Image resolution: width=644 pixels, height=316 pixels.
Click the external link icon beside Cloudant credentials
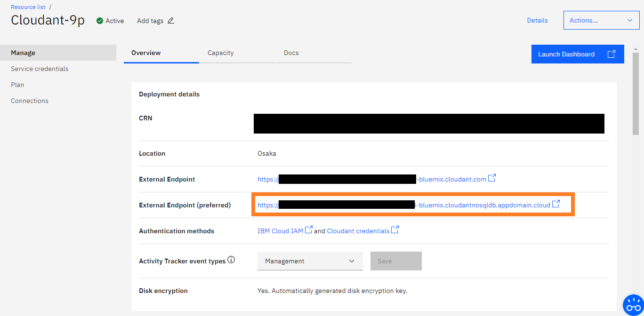395,230
